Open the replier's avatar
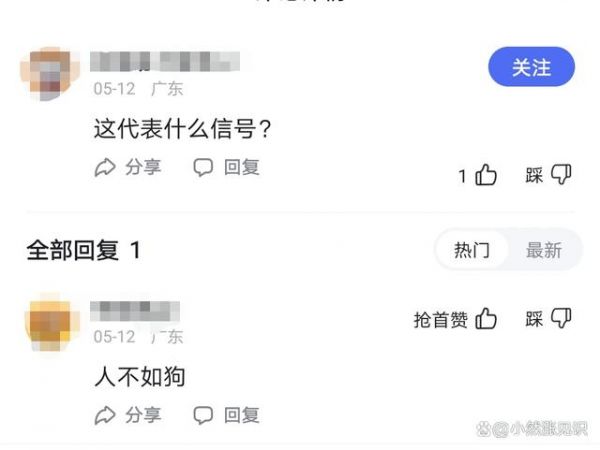 [x=51, y=322]
